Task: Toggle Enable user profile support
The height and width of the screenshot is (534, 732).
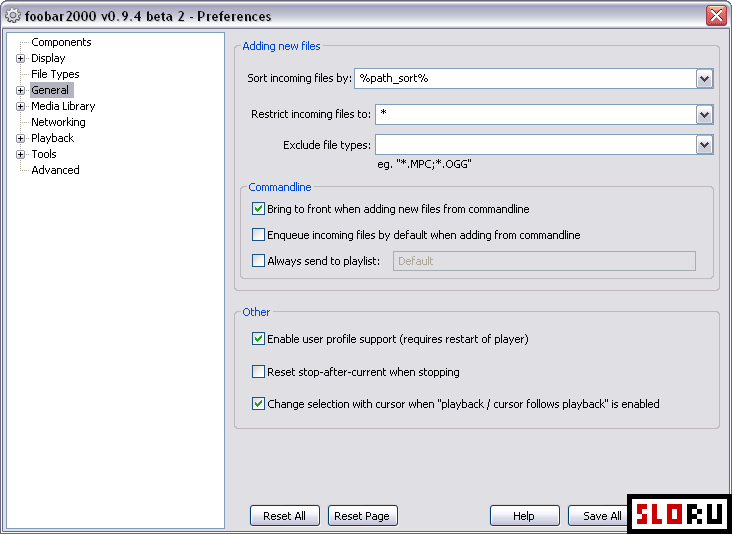Action: tap(258, 338)
